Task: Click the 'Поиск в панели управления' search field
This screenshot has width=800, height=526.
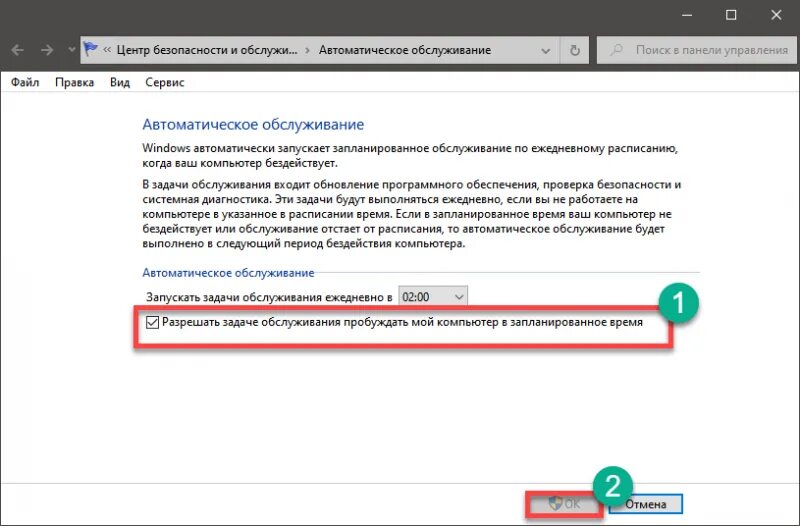Action: pyautogui.click(x=696, y=50)
